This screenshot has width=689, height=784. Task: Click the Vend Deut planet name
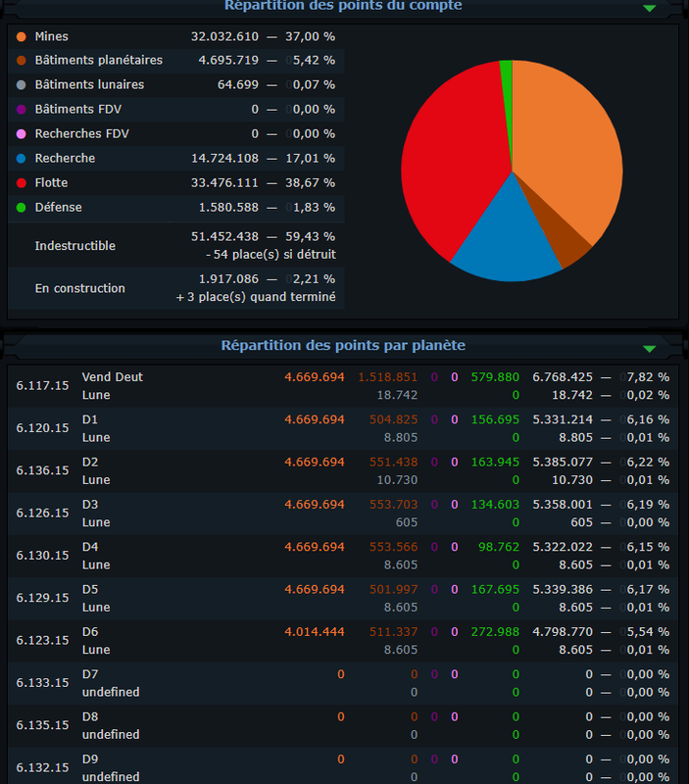pos(113,377)
